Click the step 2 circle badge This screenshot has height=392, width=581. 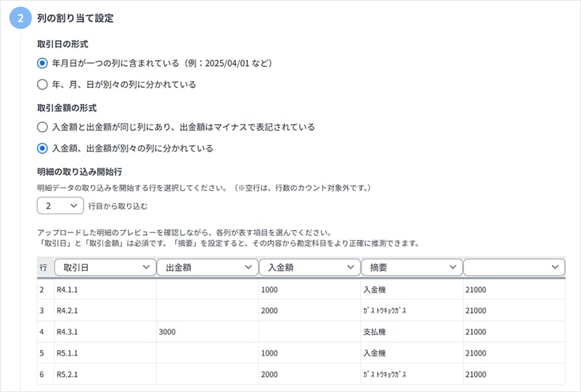pos(21,18)
